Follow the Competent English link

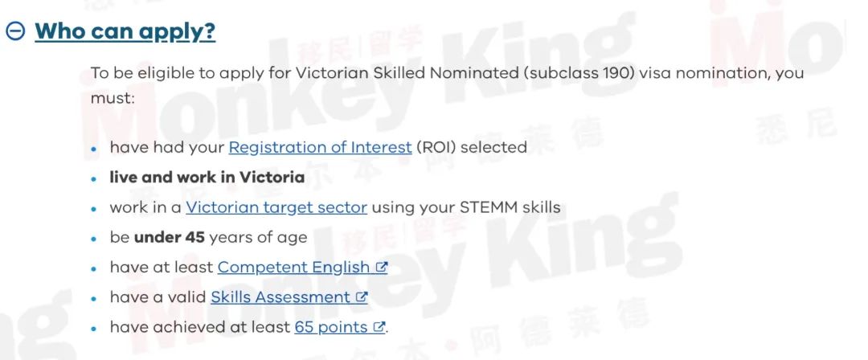(293, 268)
